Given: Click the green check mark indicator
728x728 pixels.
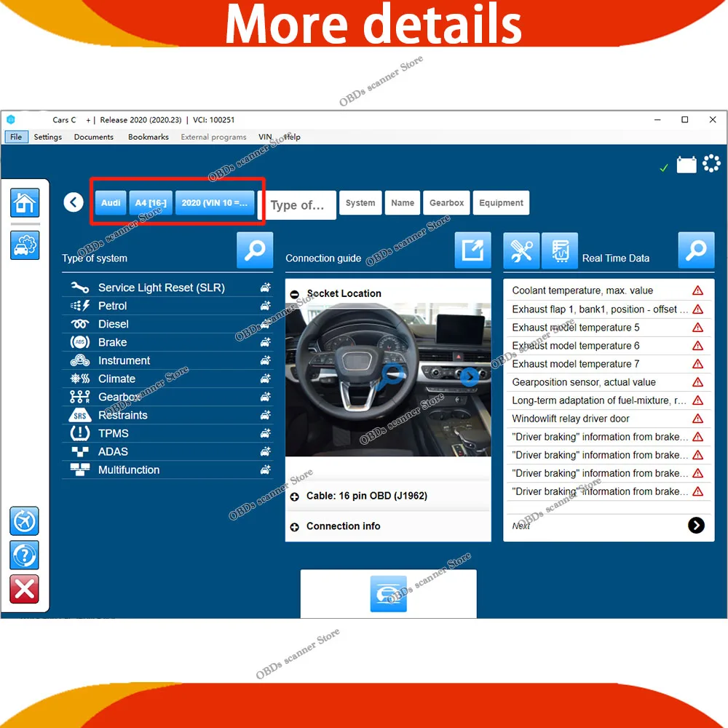Looking at the screenshot, I should click(664, 167).
